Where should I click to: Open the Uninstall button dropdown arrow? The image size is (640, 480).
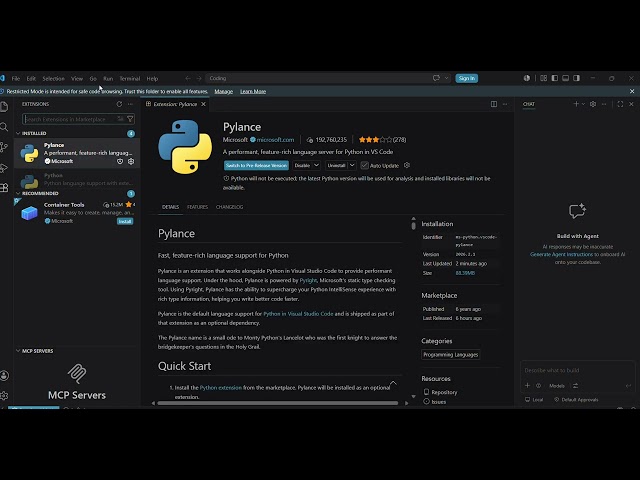[352, 165]
